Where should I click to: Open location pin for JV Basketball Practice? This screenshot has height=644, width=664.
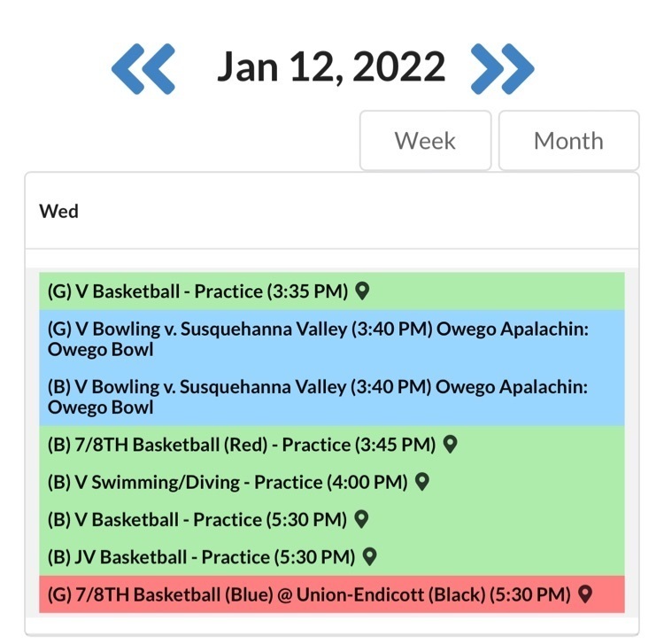[x=370, y=556]
